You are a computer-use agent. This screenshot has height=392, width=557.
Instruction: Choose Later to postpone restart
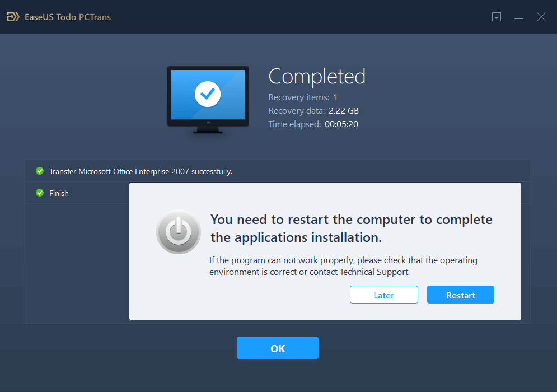click(x=383, y=295)
